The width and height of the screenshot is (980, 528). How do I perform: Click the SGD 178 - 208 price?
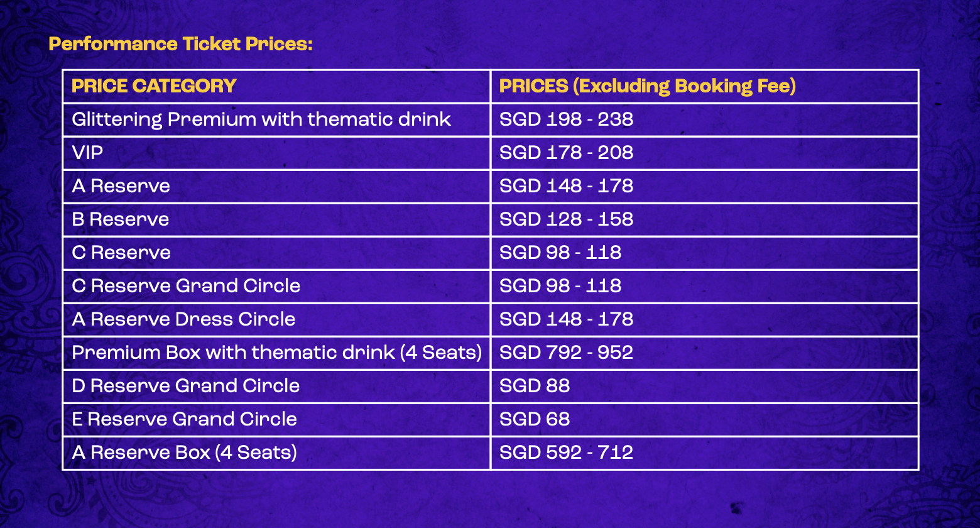tap(566, 153)
